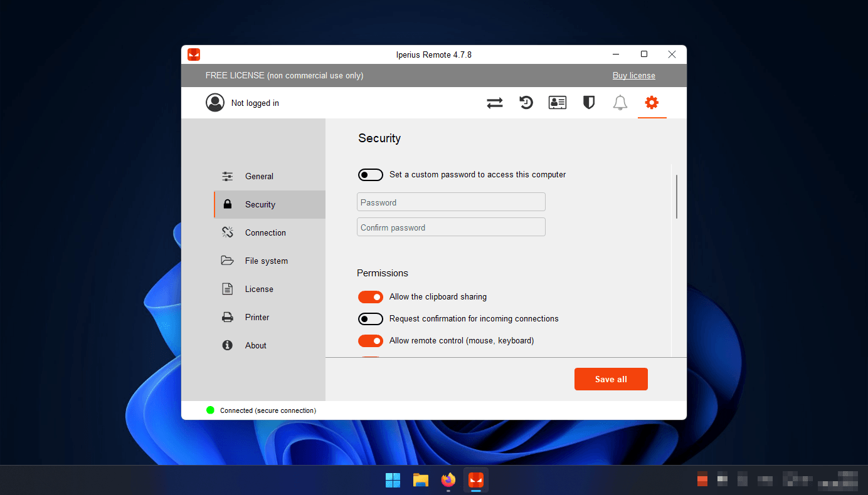The width and height of the screenshot is (868, 495).
Task: Switch to Printer settings
Action: pyautogui.click(x=270, y=317)
